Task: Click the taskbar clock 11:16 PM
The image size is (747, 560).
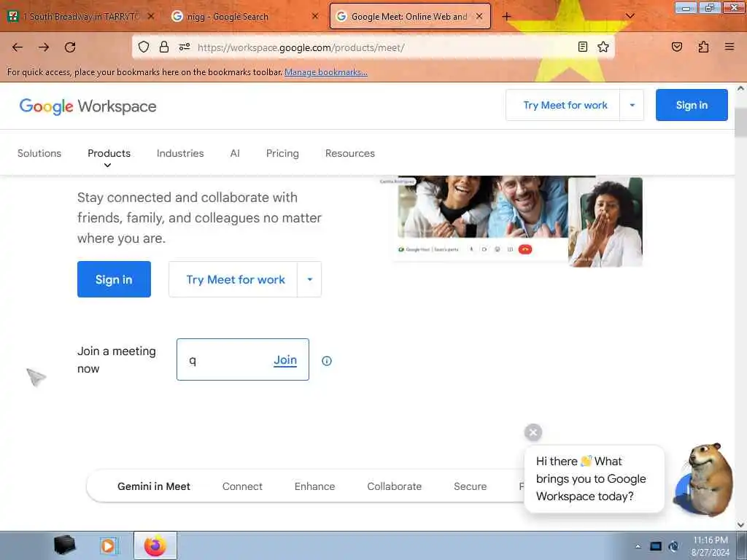Action: [x=711, y=546]
